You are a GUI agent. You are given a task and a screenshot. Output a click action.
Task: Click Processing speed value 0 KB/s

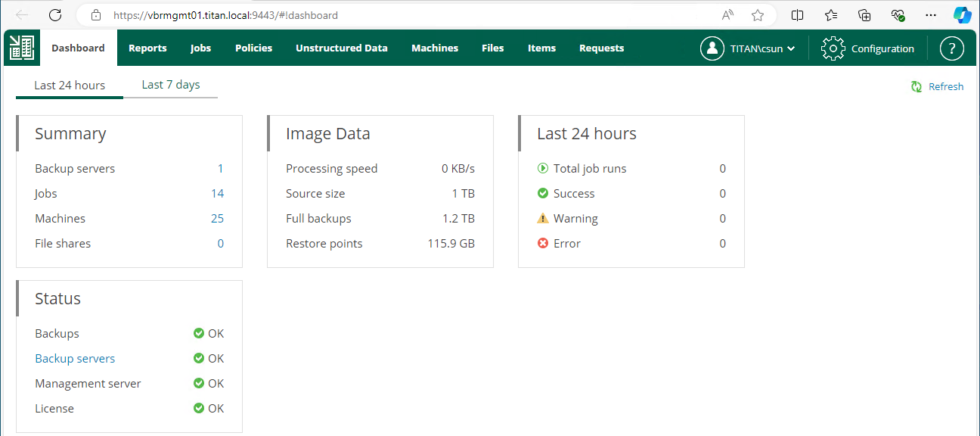(458, 169)
